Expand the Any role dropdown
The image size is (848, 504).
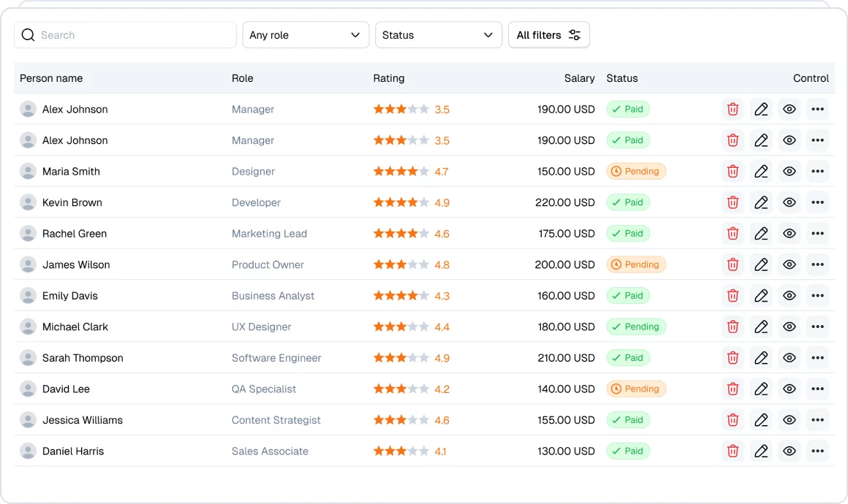[x=306, y=35]
